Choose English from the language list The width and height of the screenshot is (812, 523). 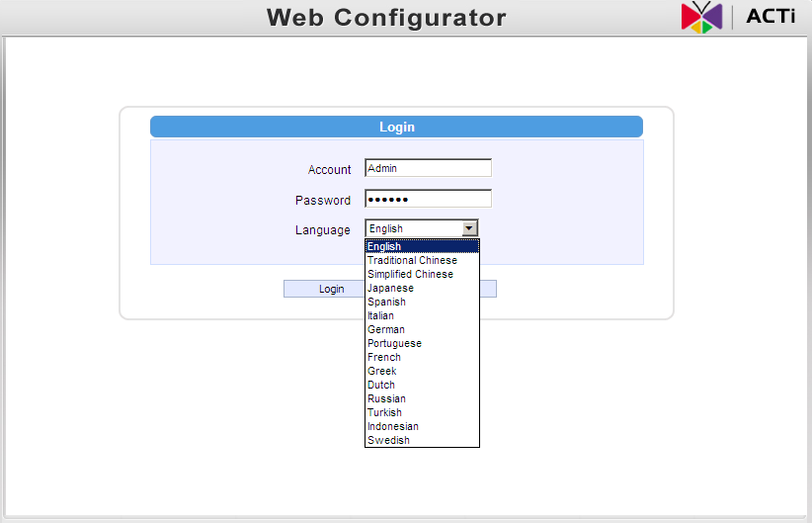[422, 246]
